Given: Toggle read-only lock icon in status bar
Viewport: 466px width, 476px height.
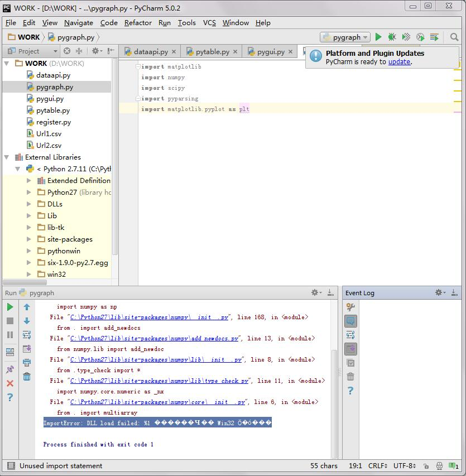Looking at the screenshot, I should click(425, 466).
